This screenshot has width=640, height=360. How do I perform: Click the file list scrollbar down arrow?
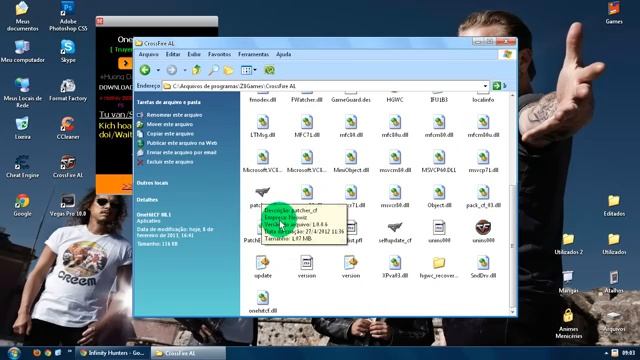[513, 312]
